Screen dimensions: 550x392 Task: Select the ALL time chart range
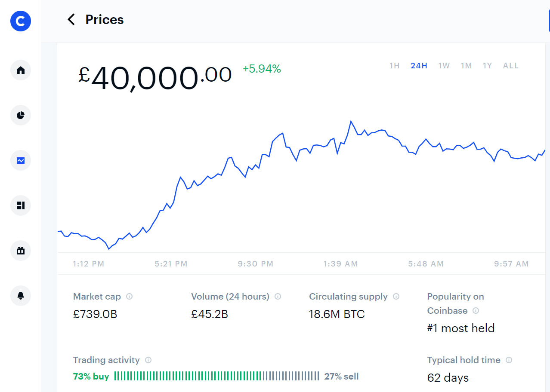coord(511,66)
